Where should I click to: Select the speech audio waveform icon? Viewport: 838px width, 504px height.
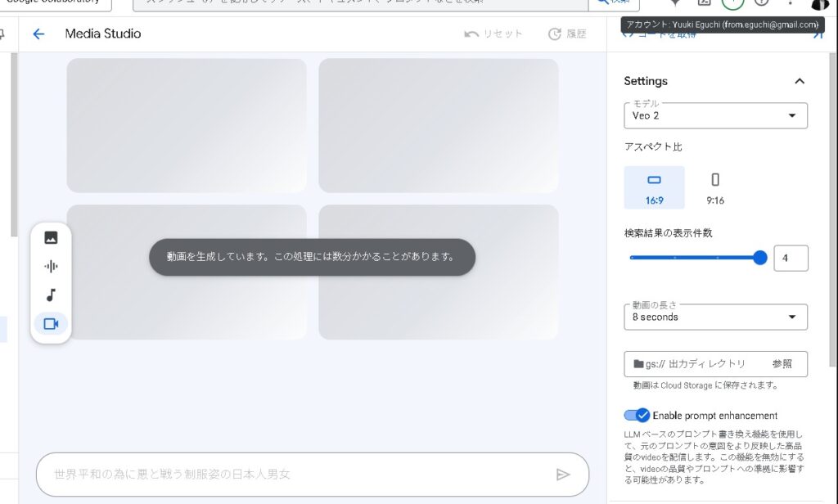click(x=51, y=267)
